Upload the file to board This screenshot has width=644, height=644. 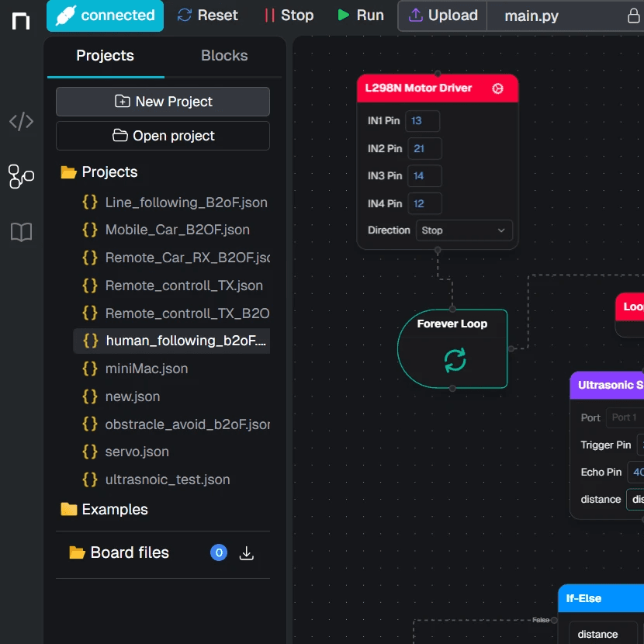443,16
